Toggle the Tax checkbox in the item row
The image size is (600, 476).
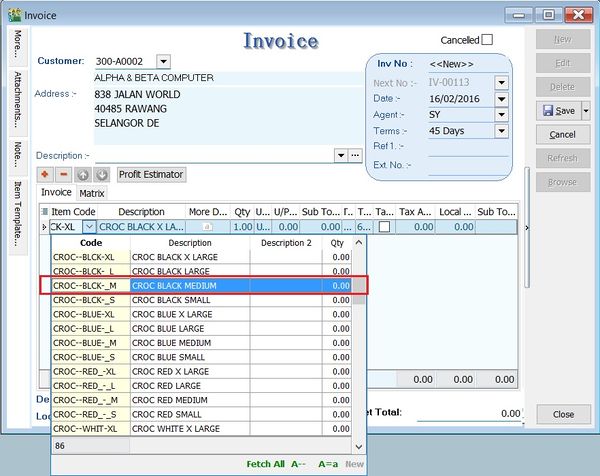[x=385, y=228]
